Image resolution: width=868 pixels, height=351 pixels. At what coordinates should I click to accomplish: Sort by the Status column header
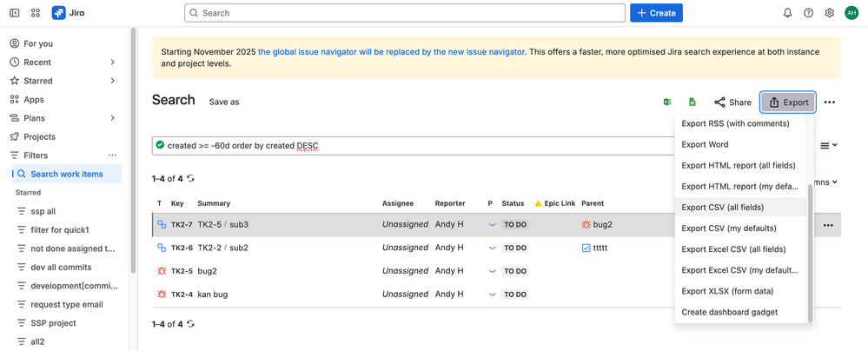[x=514, y=203]
